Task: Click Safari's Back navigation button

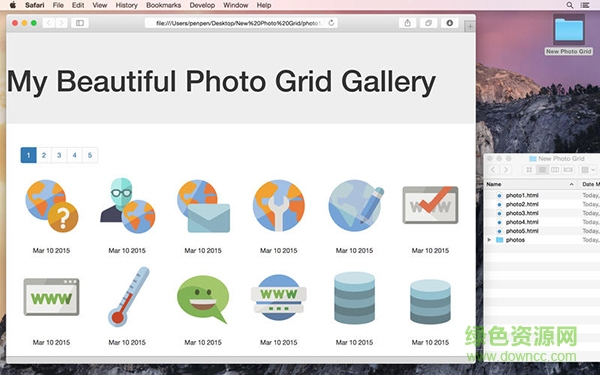Action: pos(49,23)
